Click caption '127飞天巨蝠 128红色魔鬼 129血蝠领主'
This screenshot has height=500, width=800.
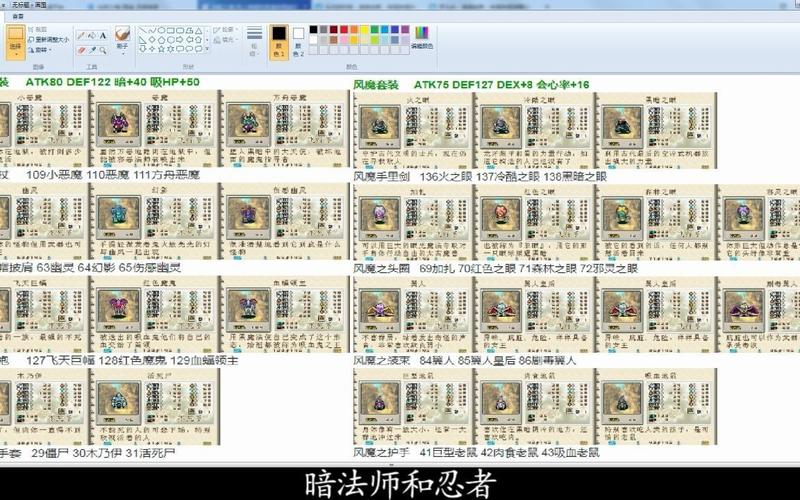[x=132, y=360]
